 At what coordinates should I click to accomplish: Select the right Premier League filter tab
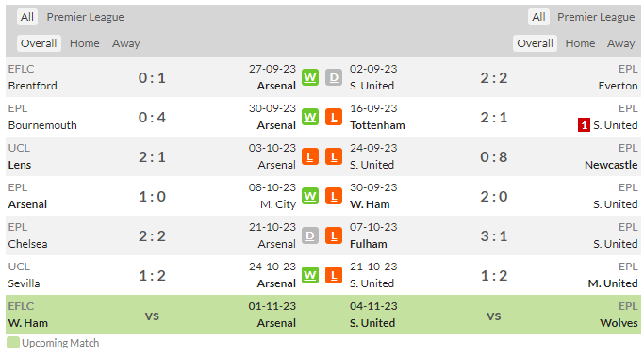(596, 17)
